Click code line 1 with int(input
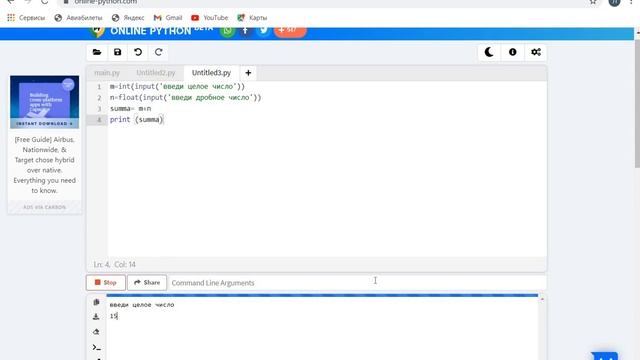This screenshot has height=360, width=640. pyautogui.click(x=177, y=87)
